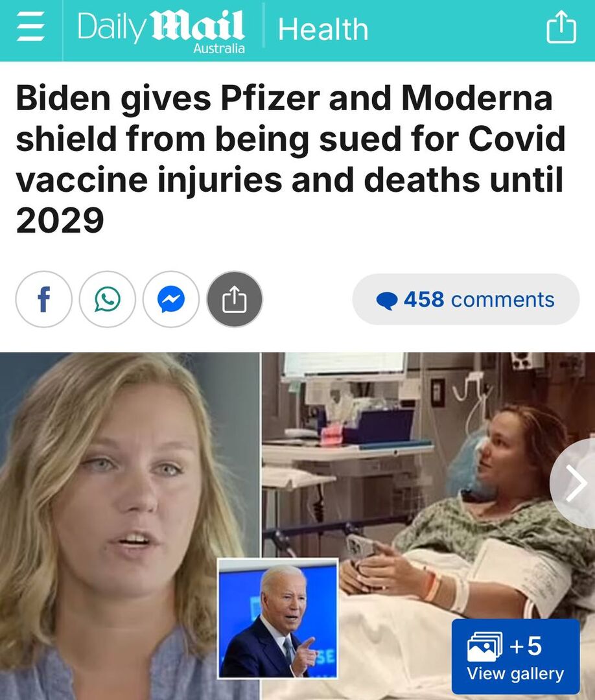
Task: Open the hamburger navigation menu
Action: [30, 27]
